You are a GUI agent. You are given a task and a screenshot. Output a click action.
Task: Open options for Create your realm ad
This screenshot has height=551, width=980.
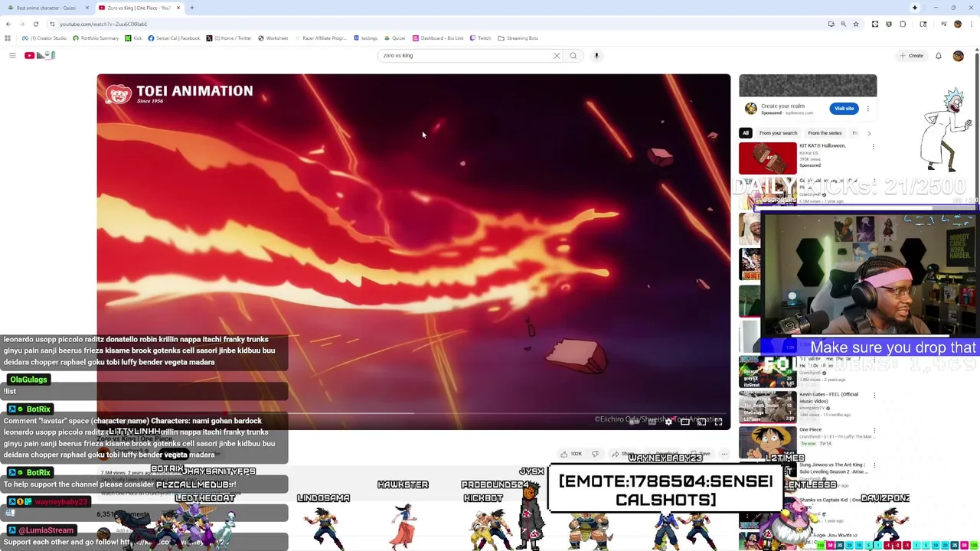click(x=868, y=109)
